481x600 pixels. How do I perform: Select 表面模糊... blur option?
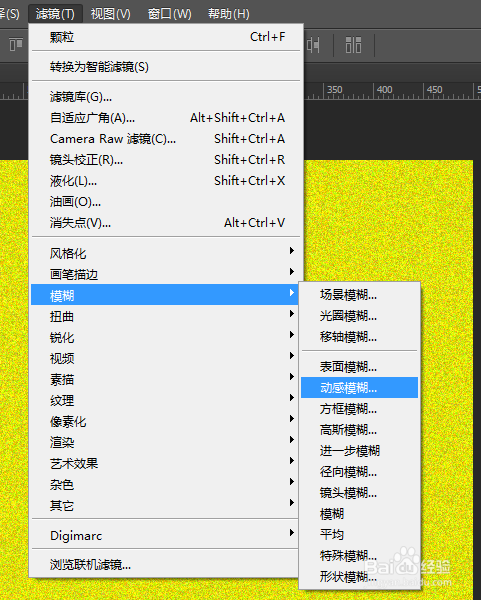tap(359, 367)
